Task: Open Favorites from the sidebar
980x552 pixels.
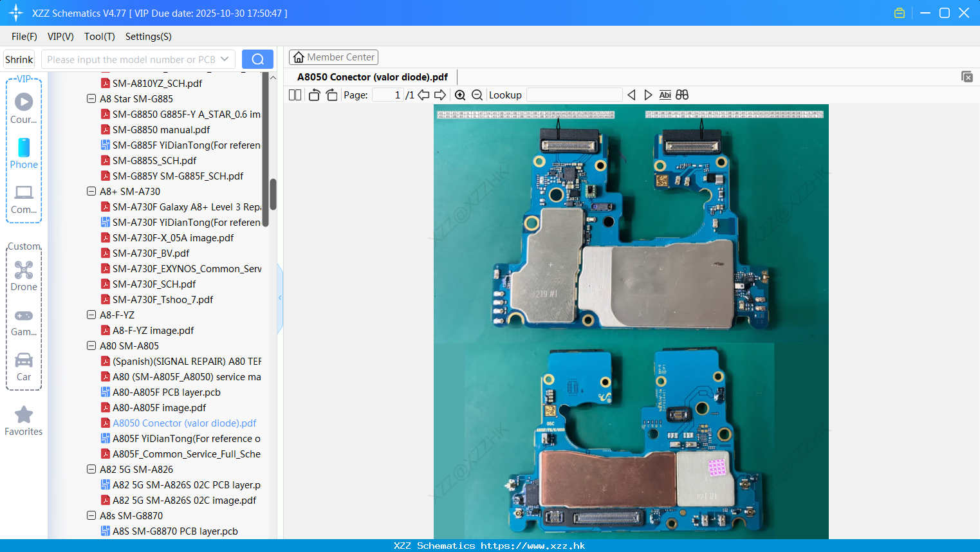Action: pos(24,421)
